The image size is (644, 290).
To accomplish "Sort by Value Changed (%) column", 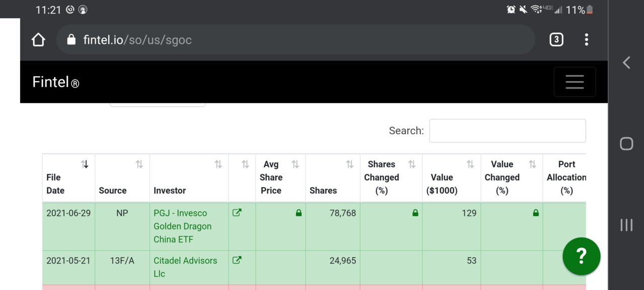I will [512, 178].
